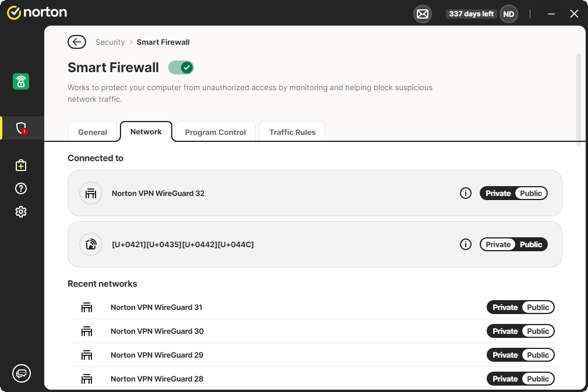Open the Program Control tab
This screenshot has width=588, height=392.
[215, 132]
